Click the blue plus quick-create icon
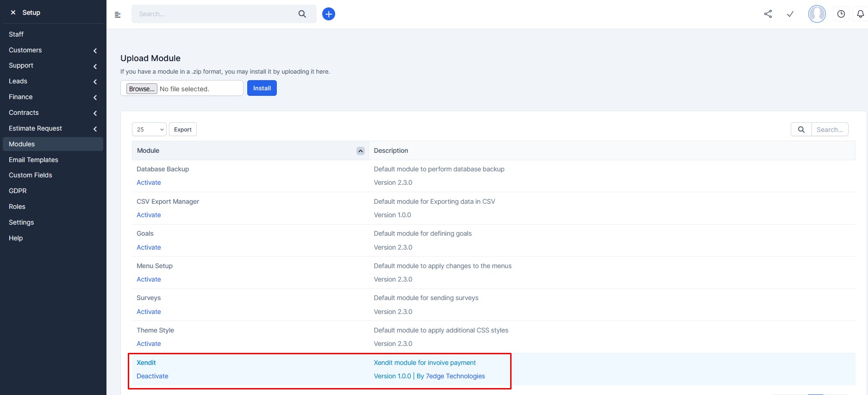 329,14
